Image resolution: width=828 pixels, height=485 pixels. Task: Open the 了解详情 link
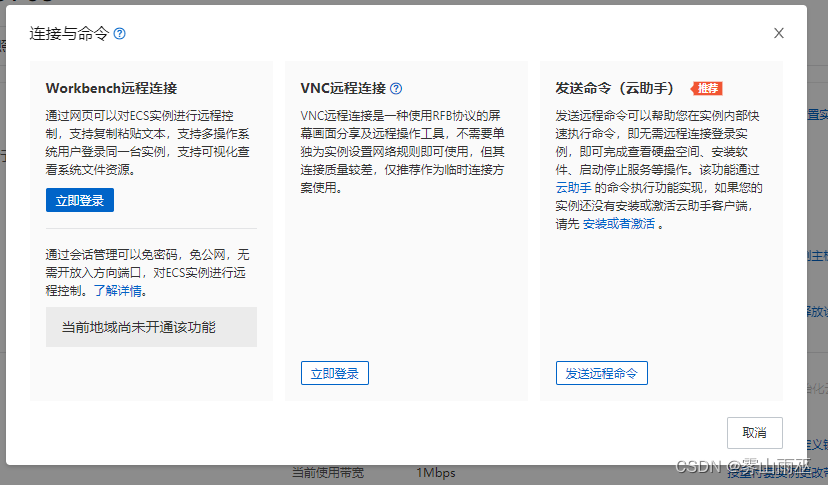tap(118, 291)
